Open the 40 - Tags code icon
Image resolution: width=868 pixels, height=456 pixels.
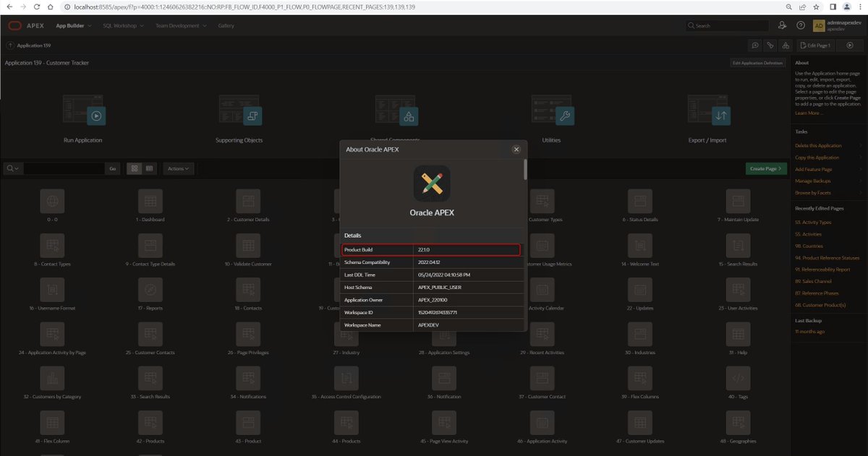tap(738, 377)
